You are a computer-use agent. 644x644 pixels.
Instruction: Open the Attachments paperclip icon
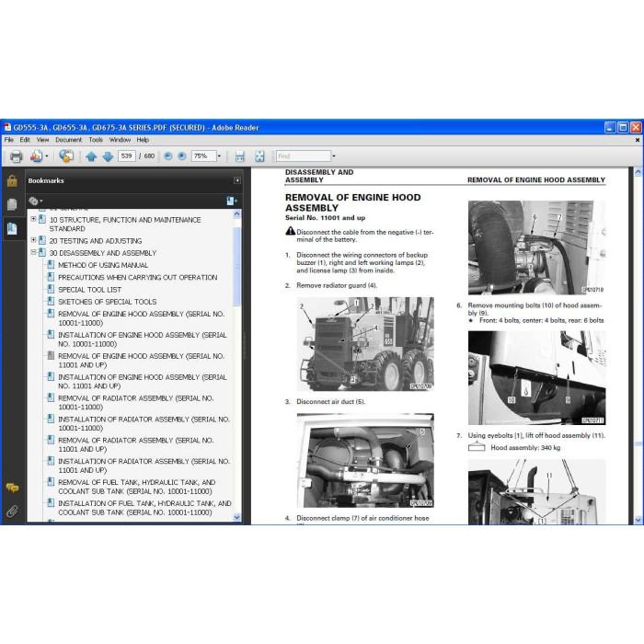[12, 512]
